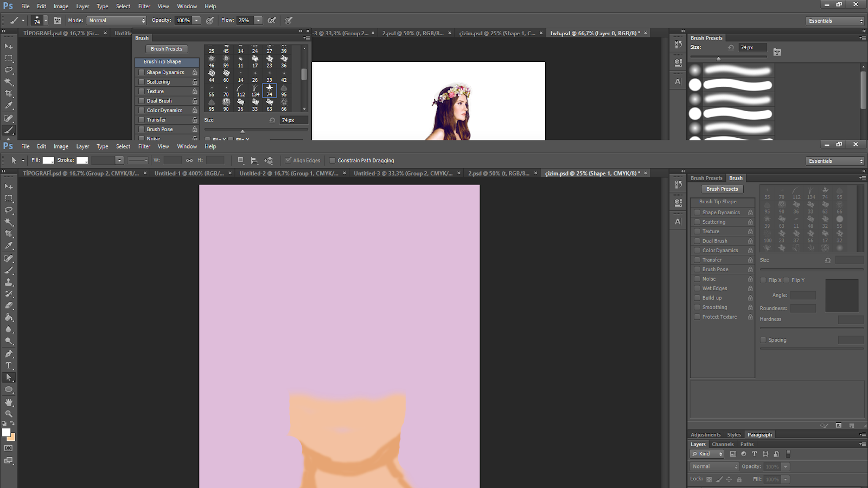868x488 pixels.
Task: Switch to bvb.psd document tab
Action: coord(595,33)
